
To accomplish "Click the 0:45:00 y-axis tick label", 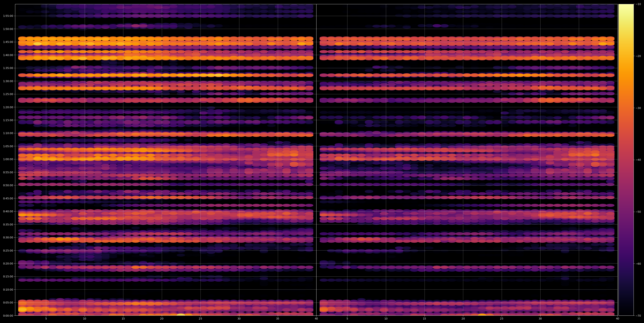I will pyautogui.click(x=8, y=198).
